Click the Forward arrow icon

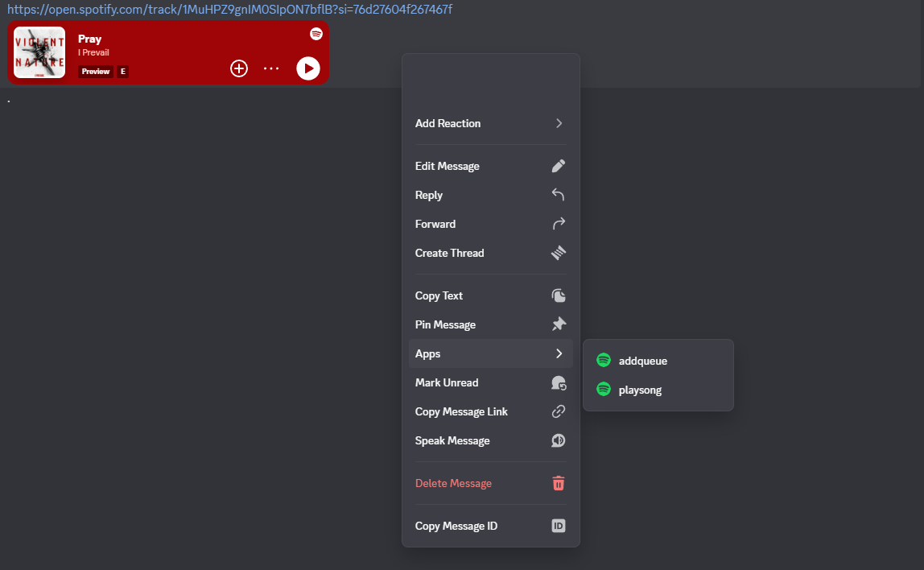tap(559, 224)
